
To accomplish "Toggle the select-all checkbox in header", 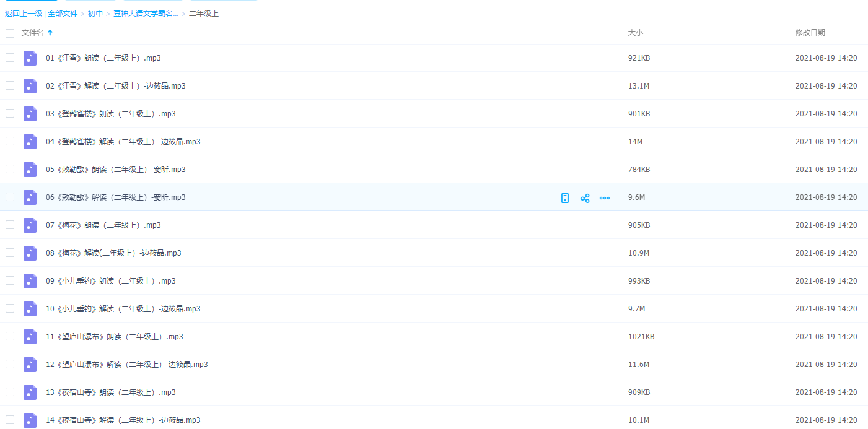I will click(x=10, y=33).
